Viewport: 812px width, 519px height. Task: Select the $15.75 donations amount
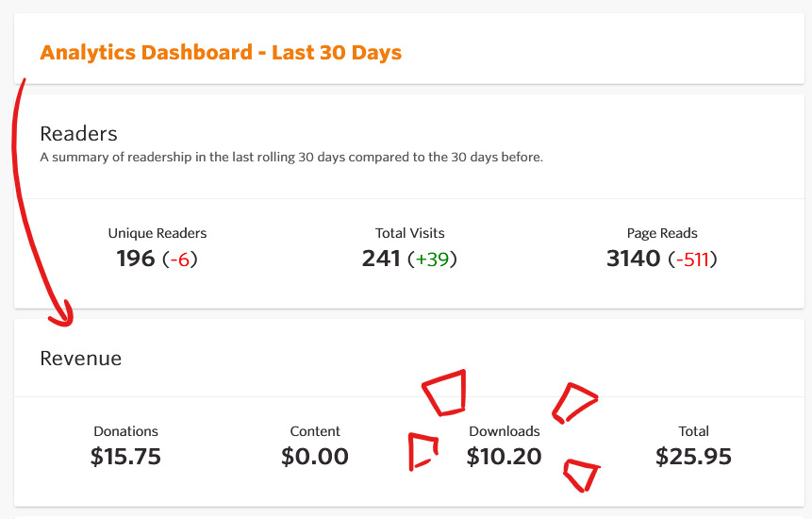tap(125, 457)
